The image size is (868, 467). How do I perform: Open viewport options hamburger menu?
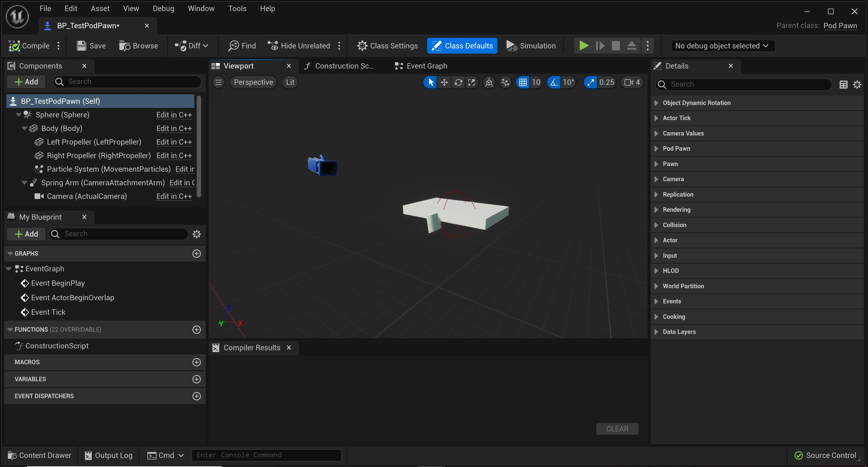pyautogui.click(x=219, y=82)
